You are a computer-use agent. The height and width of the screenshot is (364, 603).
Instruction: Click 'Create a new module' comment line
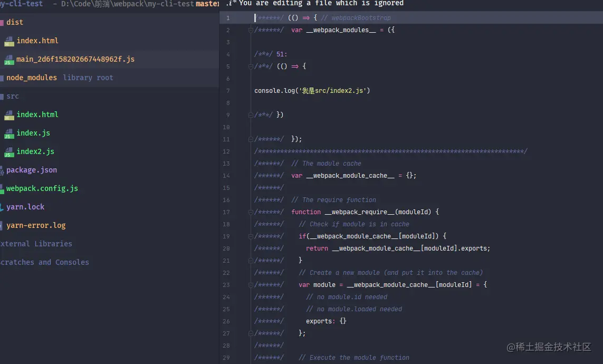pyautogui.click(x=390, y=273)
